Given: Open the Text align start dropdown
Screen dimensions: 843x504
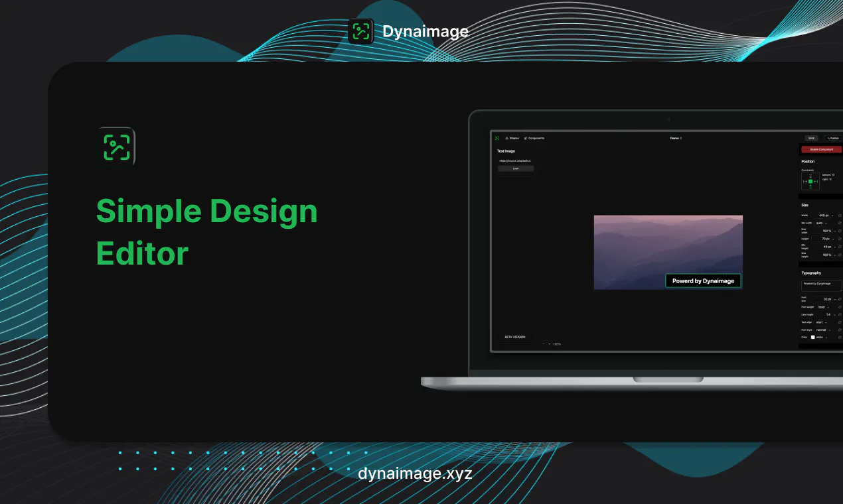Looking at the screenshot, I should click(822, 322).
